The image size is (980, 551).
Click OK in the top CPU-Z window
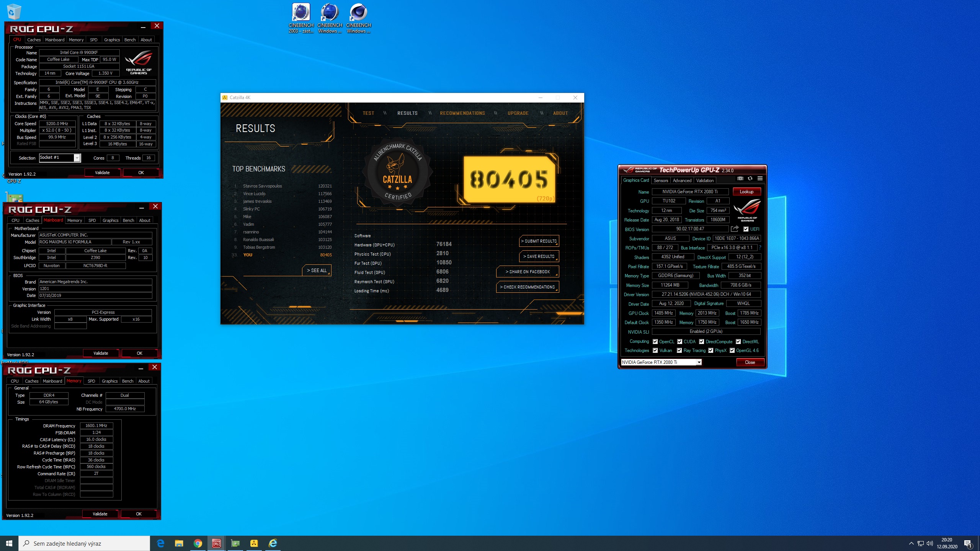point(141,173)
